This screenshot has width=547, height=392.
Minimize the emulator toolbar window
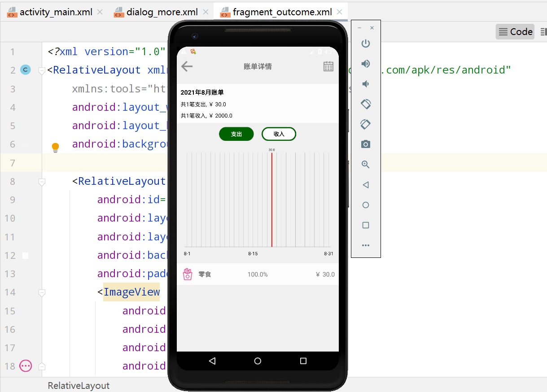tap(359, 28)
